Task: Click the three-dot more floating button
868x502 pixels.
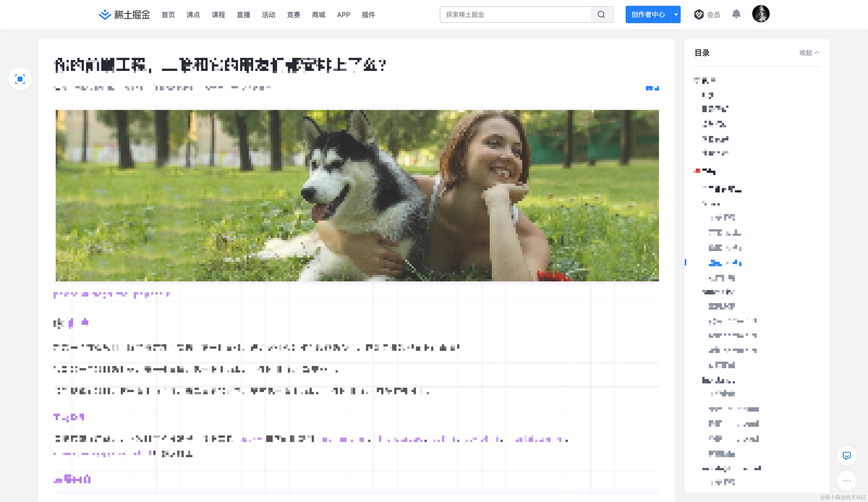Action: (846, 481)
